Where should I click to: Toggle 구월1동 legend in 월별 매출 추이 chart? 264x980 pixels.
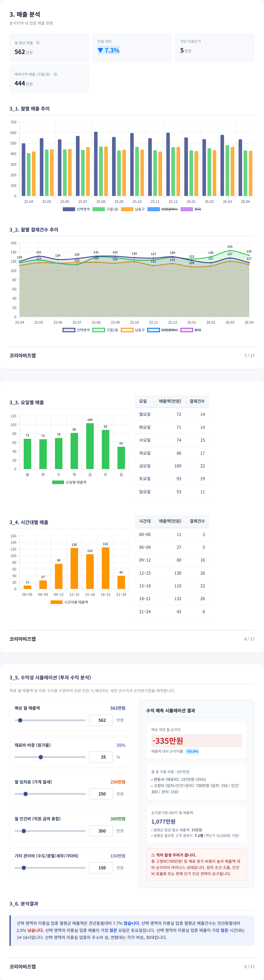coord(105,209)
